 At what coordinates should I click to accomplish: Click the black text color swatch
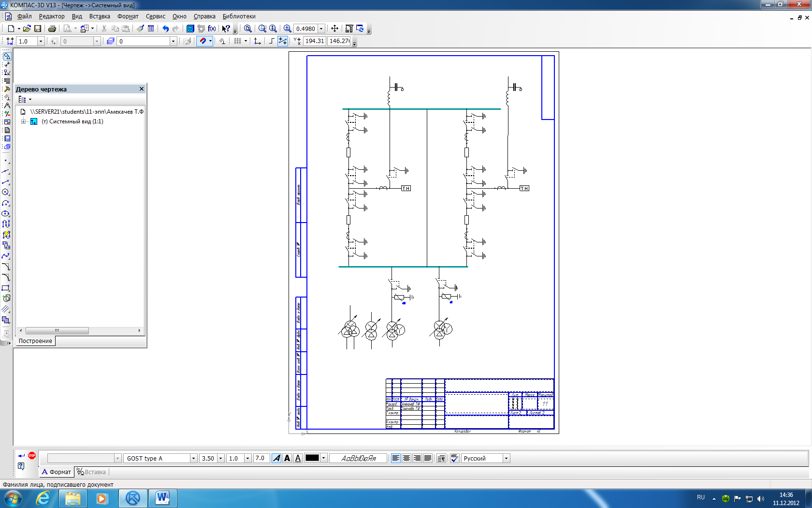312,458
